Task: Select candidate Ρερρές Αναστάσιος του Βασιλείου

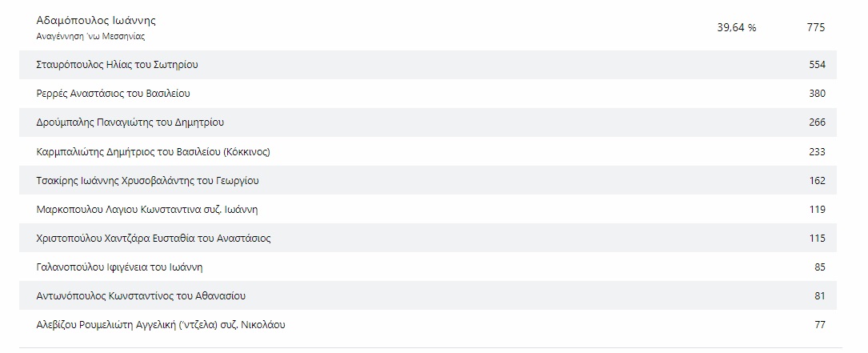Action: point(114,94)
